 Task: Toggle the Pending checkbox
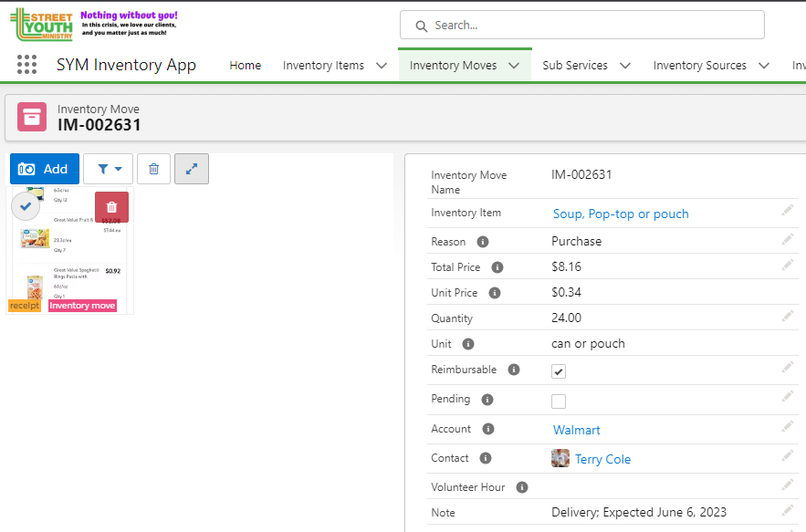point(559,401)
